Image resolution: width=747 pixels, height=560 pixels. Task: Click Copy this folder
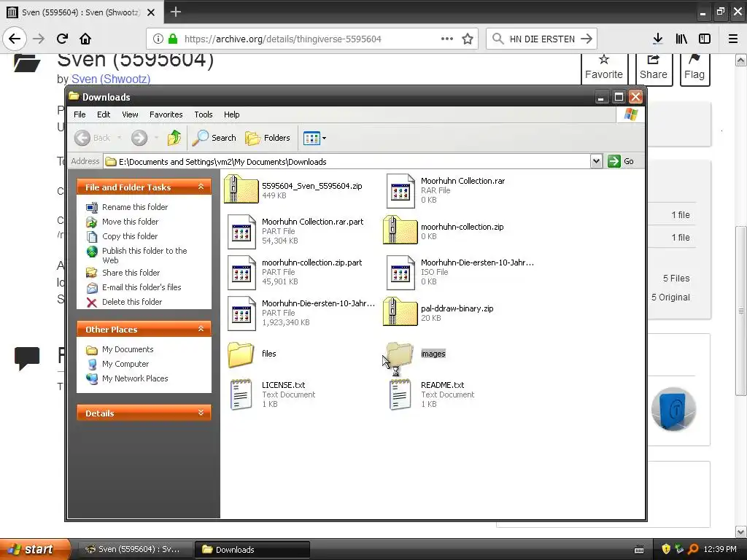[x=130, y=236]
